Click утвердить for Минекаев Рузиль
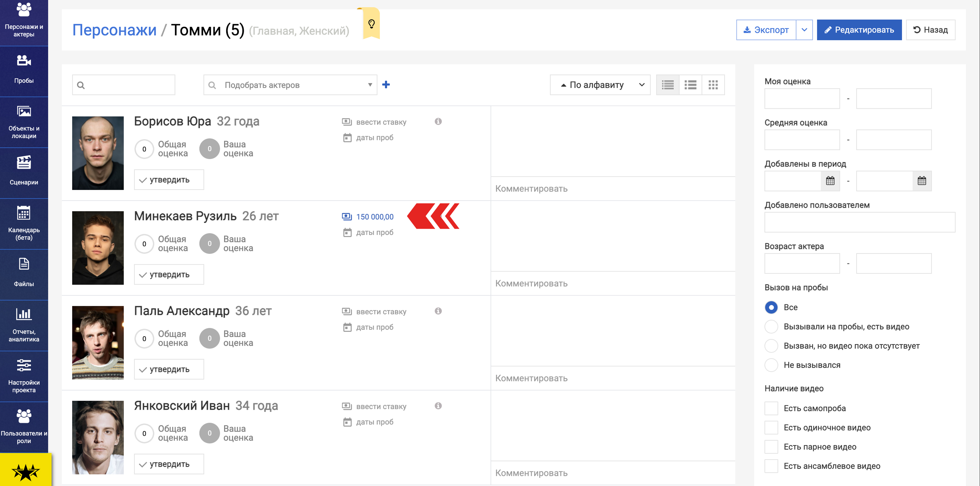Image resolution: width=980 pixels, height=486 pixels. [x=169, y=275]
